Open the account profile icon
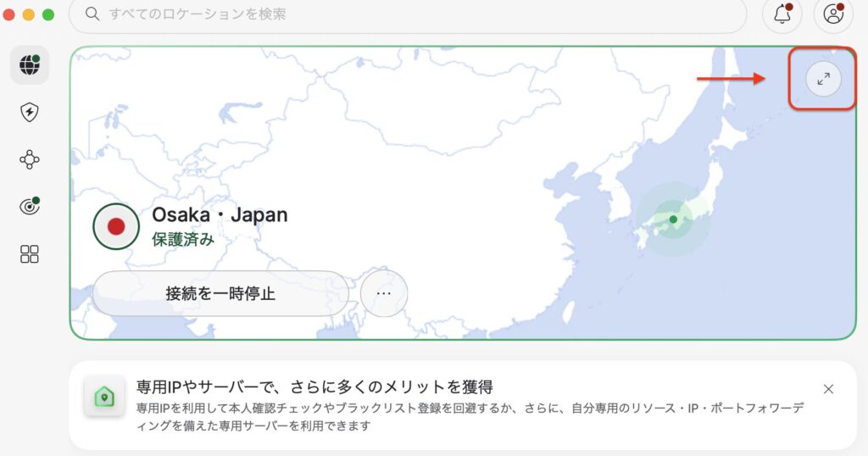 tap(833, 14)
